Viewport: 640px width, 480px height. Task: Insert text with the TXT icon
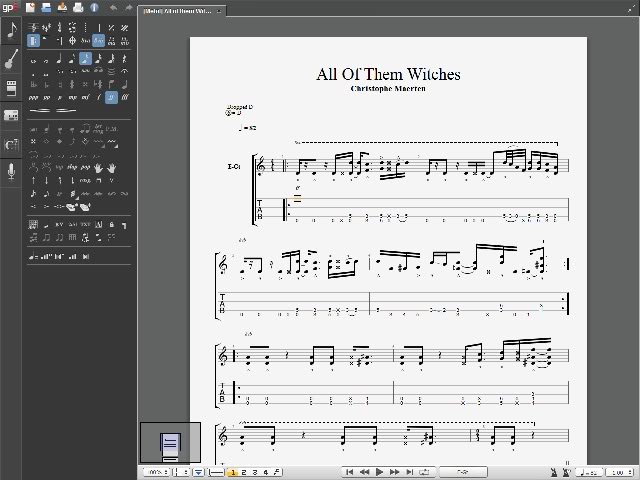coord(85,224)
